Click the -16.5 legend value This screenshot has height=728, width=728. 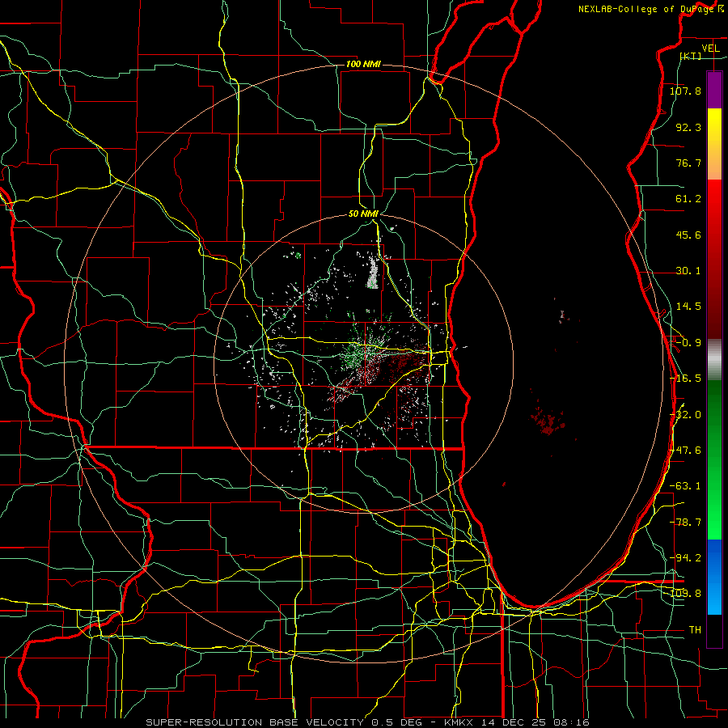685,379
